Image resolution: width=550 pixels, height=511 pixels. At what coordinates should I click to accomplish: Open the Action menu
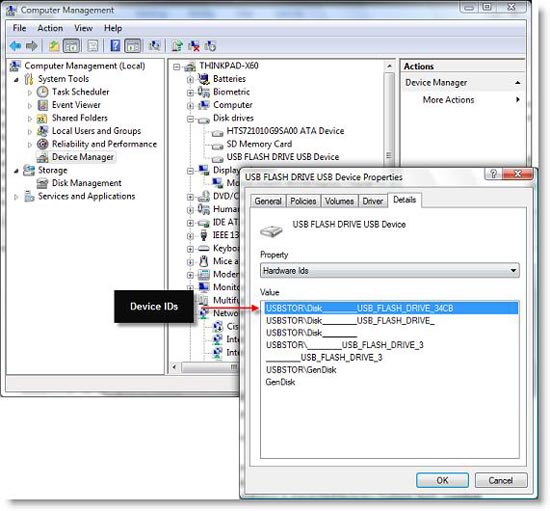(50, 28)
